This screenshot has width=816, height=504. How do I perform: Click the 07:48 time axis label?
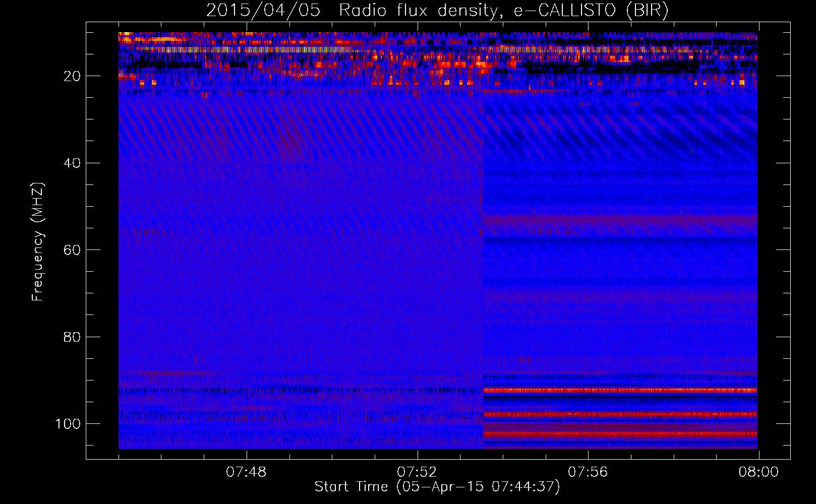click(246, 472)
